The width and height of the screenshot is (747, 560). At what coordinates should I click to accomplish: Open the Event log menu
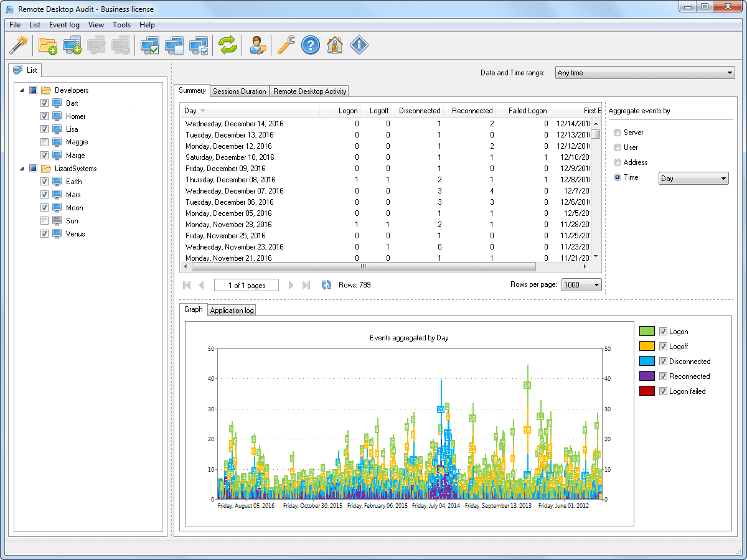click(x=64, y=25)
